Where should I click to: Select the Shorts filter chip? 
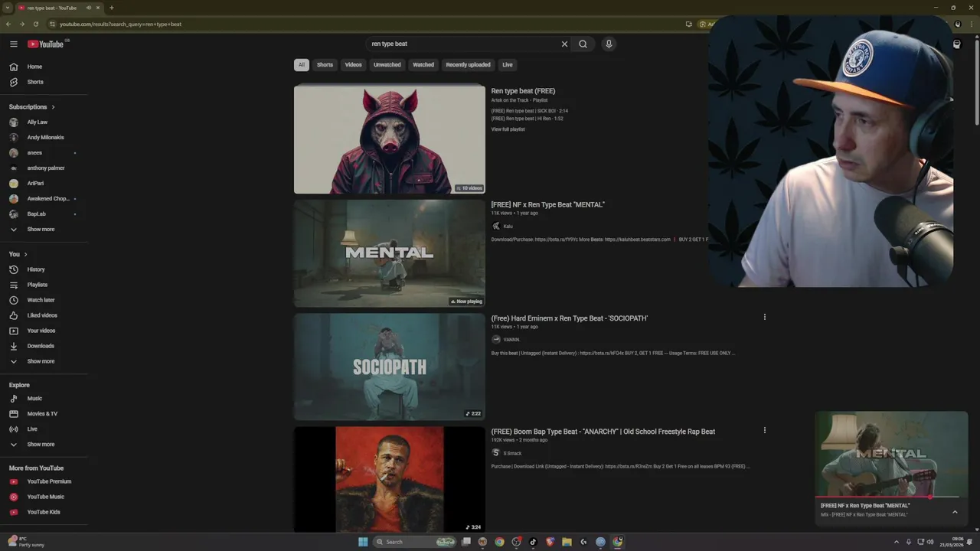tap(325, 65)
